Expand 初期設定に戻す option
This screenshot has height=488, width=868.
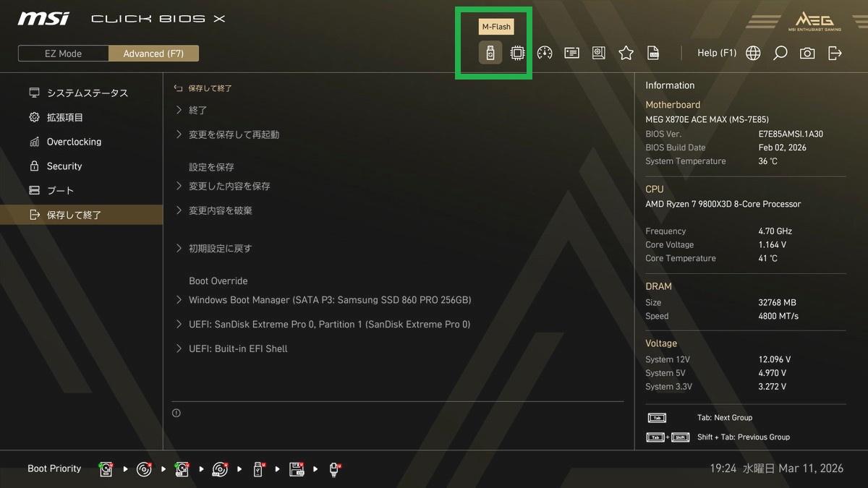pyautogui.click(x=220, y=248)
